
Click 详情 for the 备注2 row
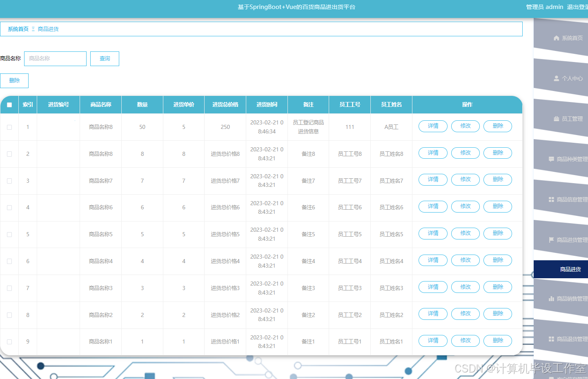point(433,314)
